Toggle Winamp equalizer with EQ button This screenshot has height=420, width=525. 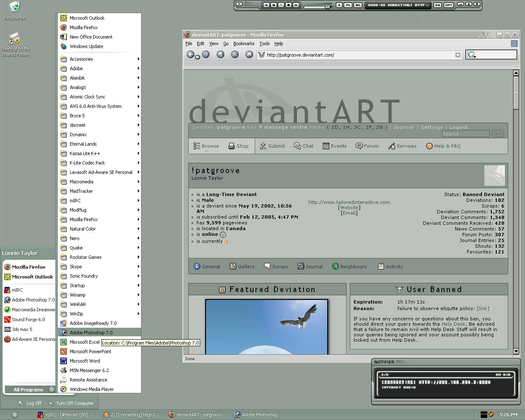(438, 5)
